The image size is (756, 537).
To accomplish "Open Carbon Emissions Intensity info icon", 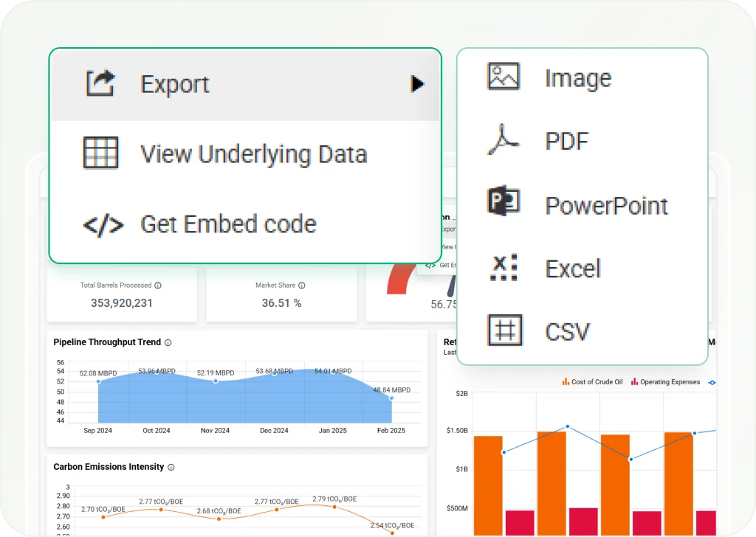I will click(171, 468).
